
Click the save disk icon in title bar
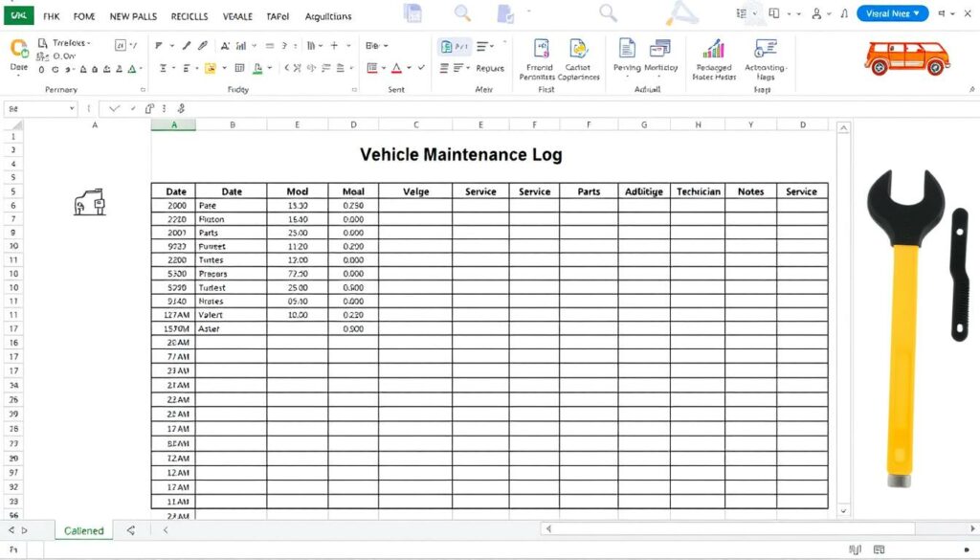point(412,13)
